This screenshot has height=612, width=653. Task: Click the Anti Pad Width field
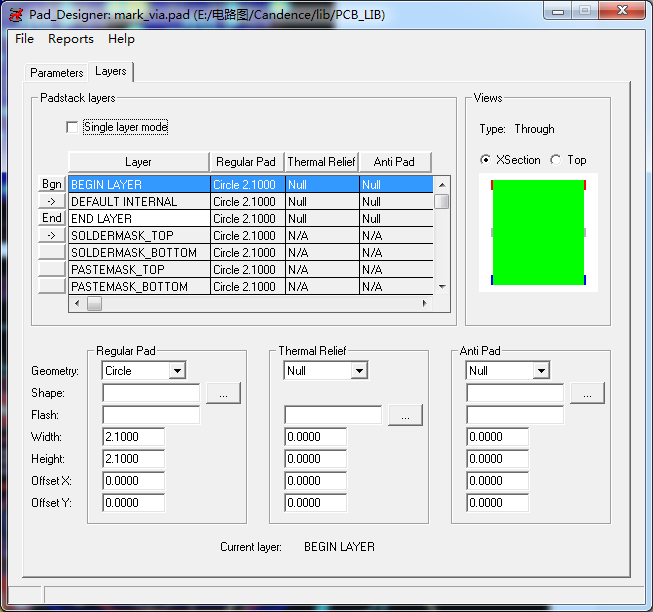tap(498, 437)
